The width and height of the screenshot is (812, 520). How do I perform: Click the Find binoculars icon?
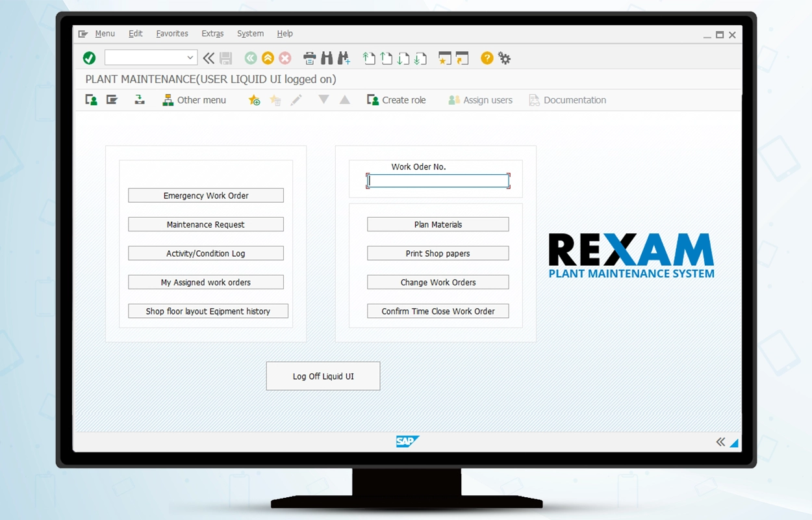coord(327,58)
